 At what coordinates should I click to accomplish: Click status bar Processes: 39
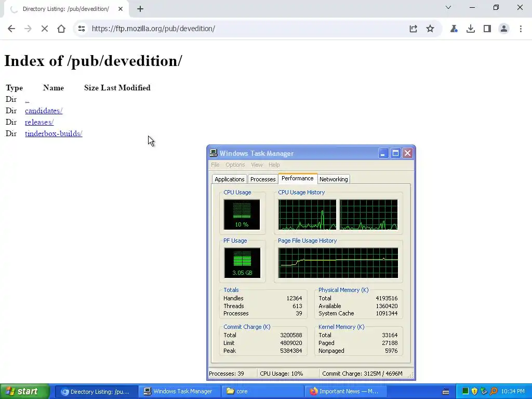[227, 374]
